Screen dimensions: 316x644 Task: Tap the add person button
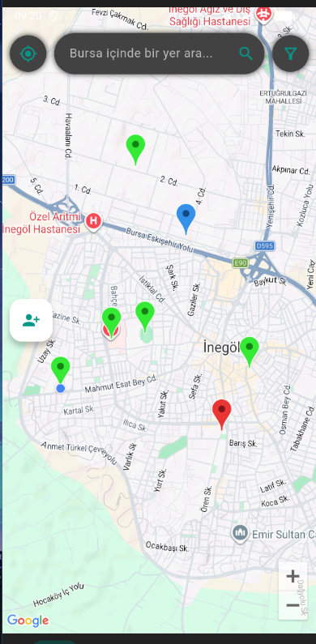pos(32,320)
